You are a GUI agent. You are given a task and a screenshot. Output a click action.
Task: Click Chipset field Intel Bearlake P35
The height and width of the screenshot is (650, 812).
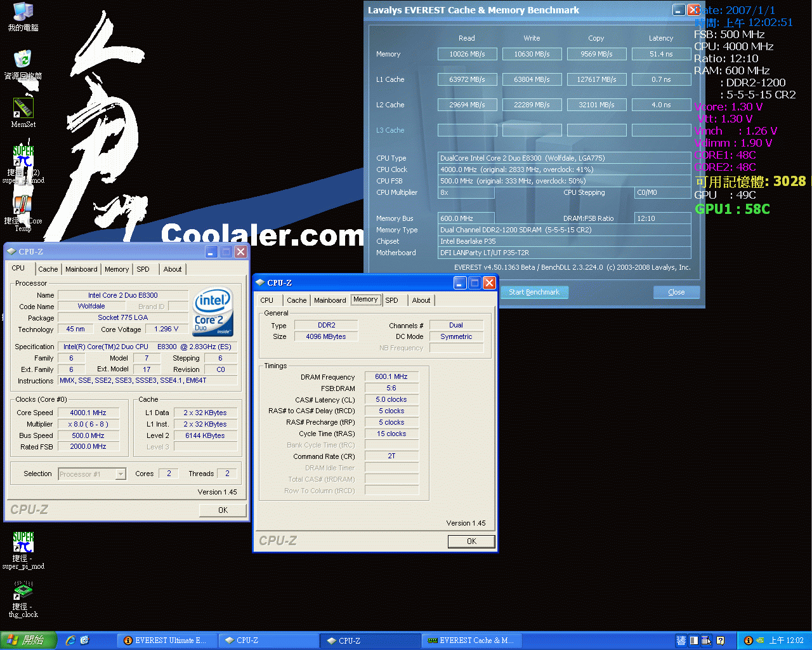pos(564,241)
